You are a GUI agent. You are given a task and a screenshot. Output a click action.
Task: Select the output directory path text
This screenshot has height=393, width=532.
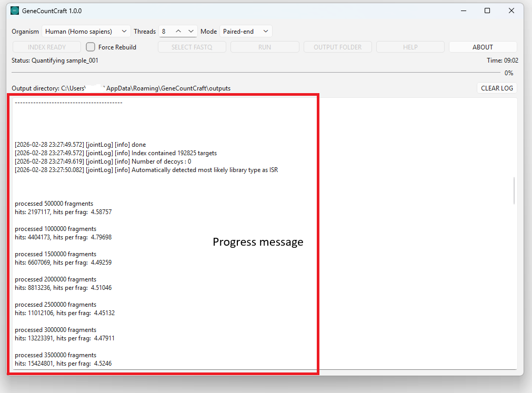pyautogui.click(x=121, y=88)
